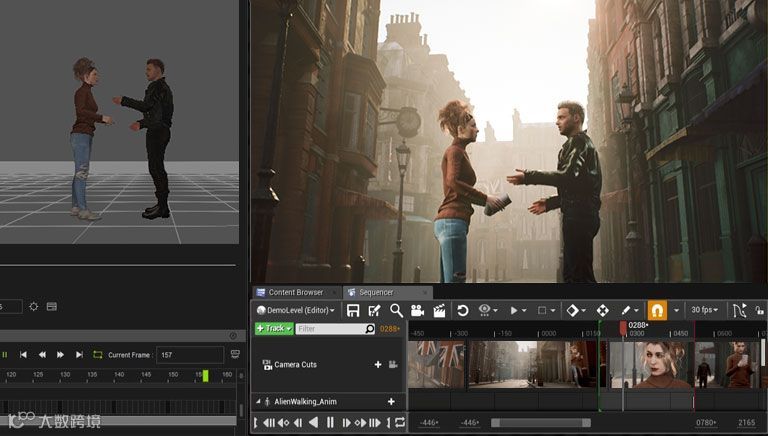768x436 pixels.
Task: Switch to the Content Browser tab
Action: pos(295,292)
